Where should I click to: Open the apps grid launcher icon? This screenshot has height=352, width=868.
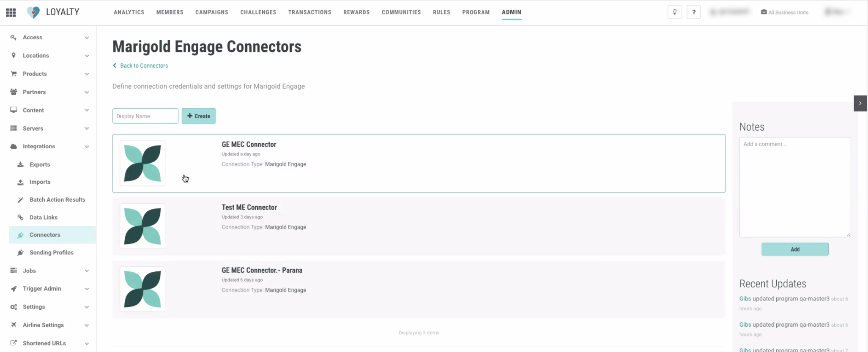tap(11, 12)
